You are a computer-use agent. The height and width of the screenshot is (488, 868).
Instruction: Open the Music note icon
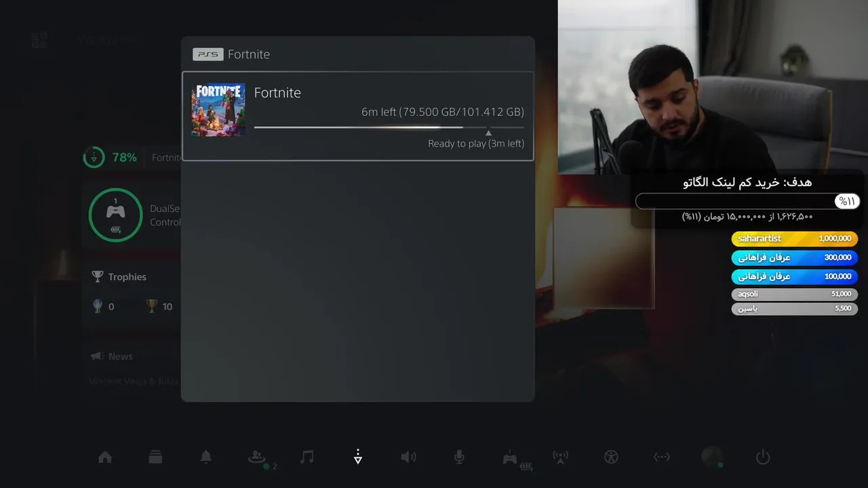pos(307,457)
